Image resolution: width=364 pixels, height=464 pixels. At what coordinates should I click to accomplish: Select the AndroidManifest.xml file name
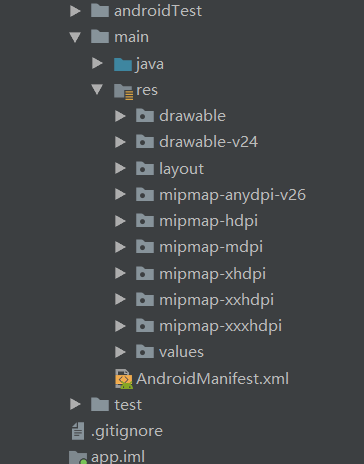click(213, 379)
